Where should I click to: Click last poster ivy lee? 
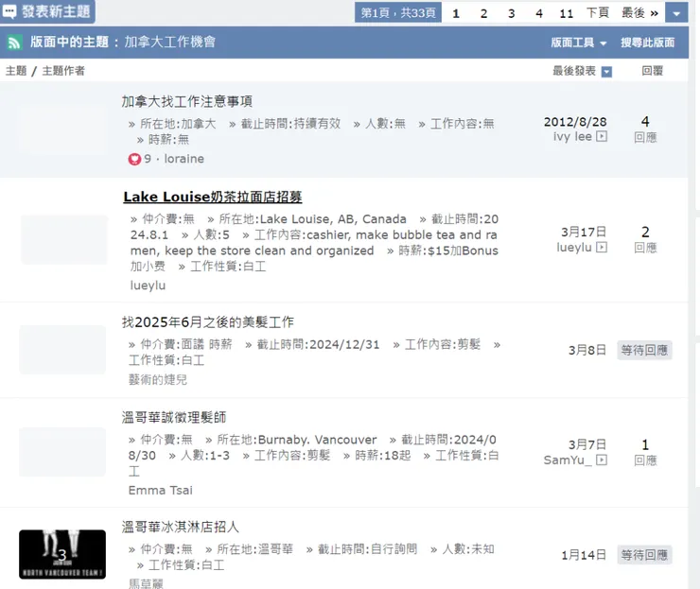click(572, 136)
